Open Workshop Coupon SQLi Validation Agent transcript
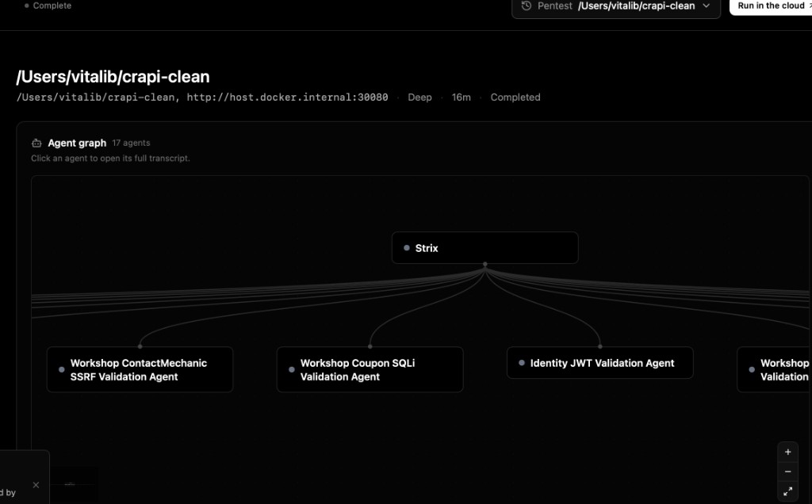The image size is (812, 504). click(x=370, y=369)
